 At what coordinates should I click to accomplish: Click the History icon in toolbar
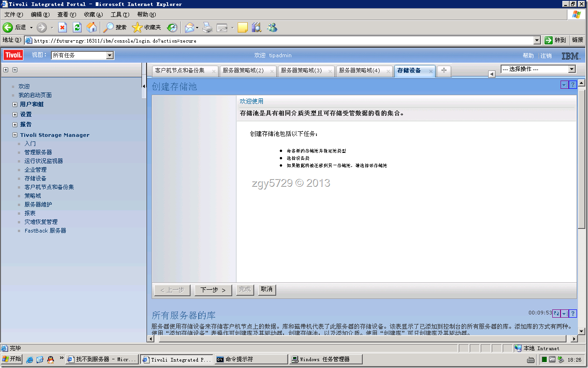[172, 27]
